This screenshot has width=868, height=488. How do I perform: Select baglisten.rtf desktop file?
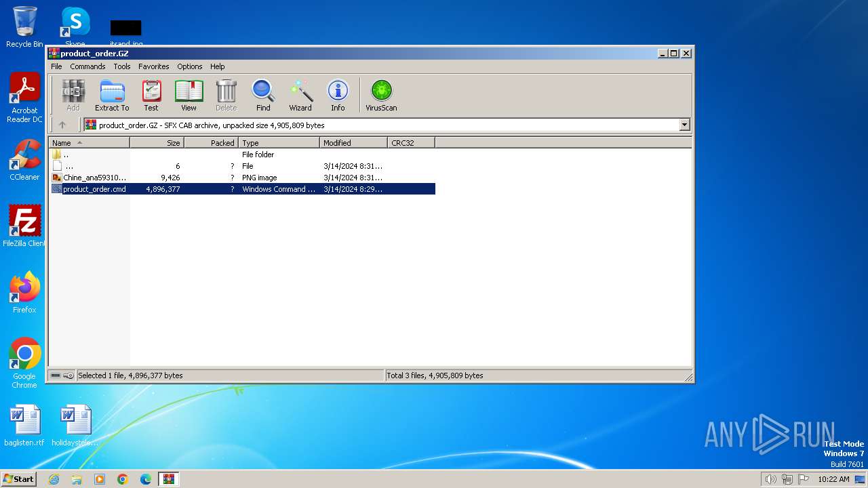(x=24, y=426)
